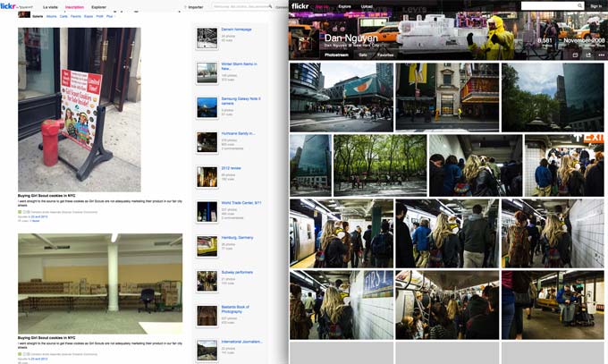Click the Subway performers album thumbnail
Screen dimensions: 608x364
(x=207, y=281)
